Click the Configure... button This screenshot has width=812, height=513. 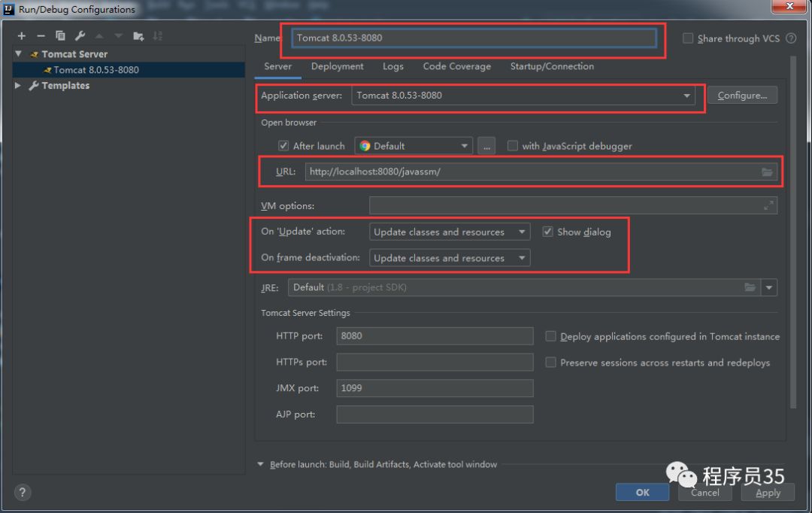(x=742, y=96)
